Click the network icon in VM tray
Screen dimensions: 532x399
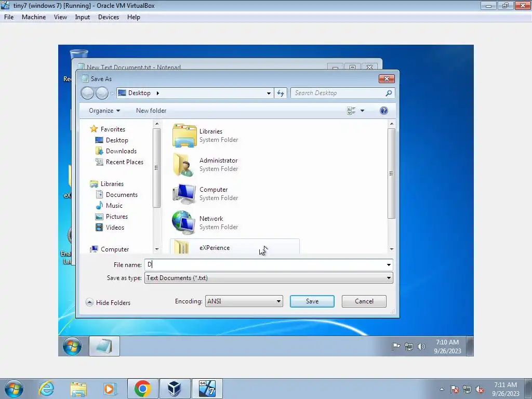coord(409,347)
